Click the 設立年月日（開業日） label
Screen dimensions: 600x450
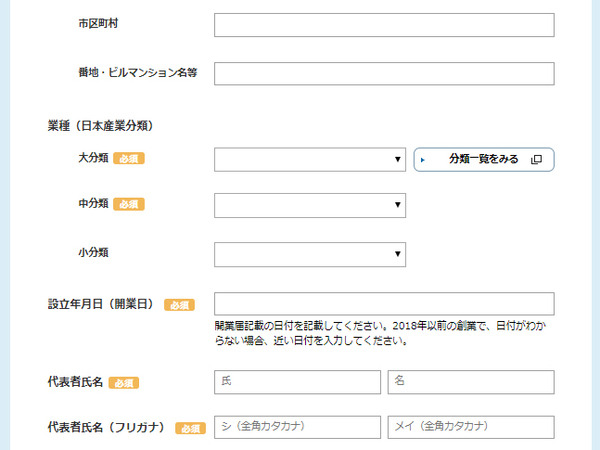pos(100,304)
